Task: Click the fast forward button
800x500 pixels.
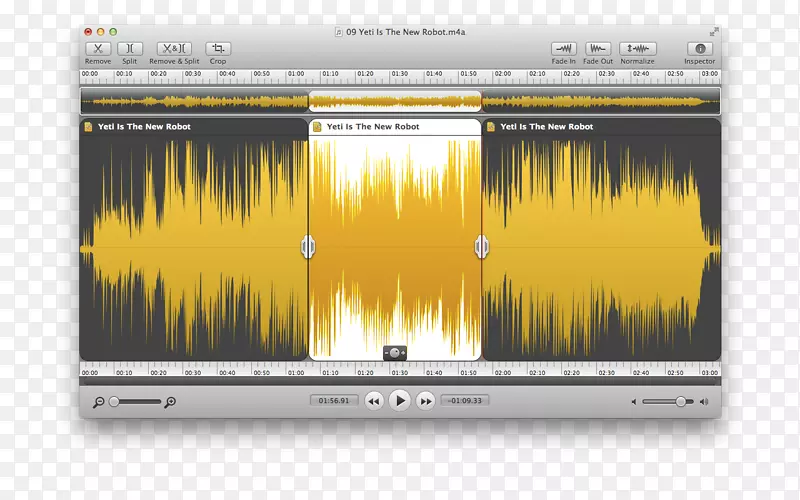Action: (425, 401)
